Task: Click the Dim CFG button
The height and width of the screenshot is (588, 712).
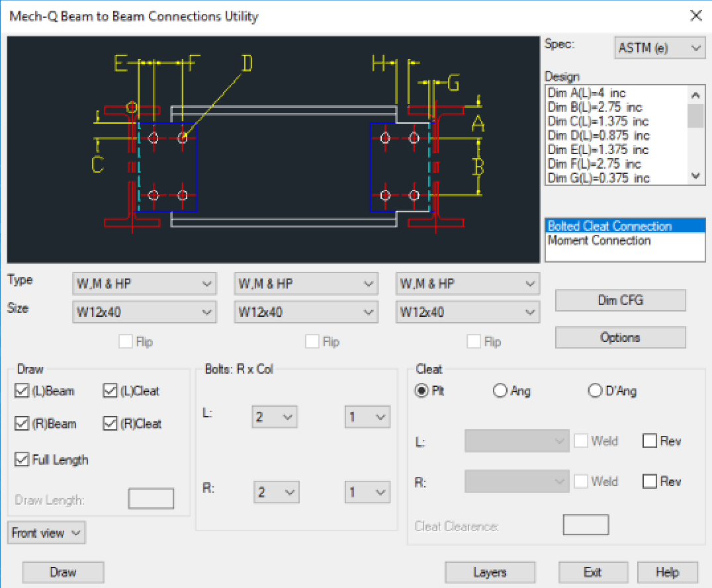Action: click(x=620, y=300)
